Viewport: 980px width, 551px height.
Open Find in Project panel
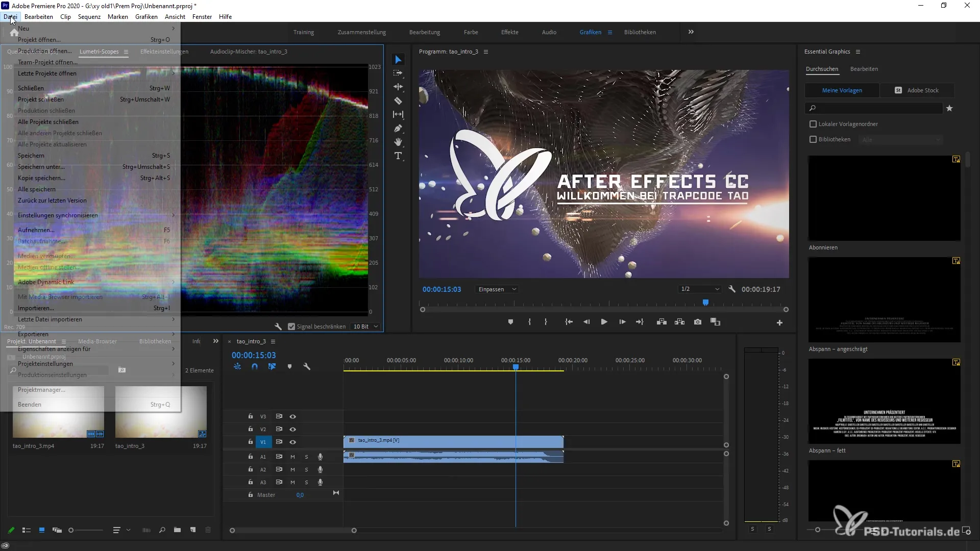(x=162, y=530)
